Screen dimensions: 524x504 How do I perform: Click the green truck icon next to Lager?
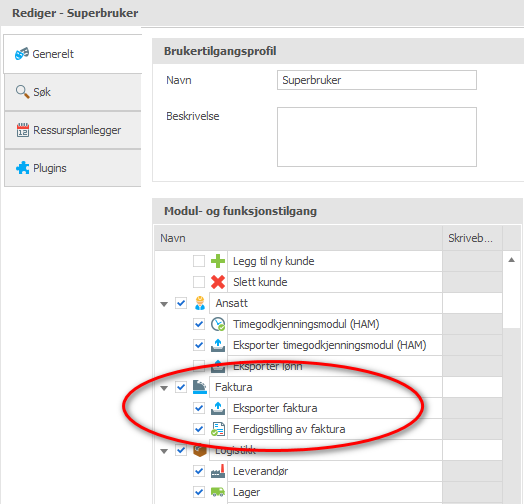[x=218, y=492]
